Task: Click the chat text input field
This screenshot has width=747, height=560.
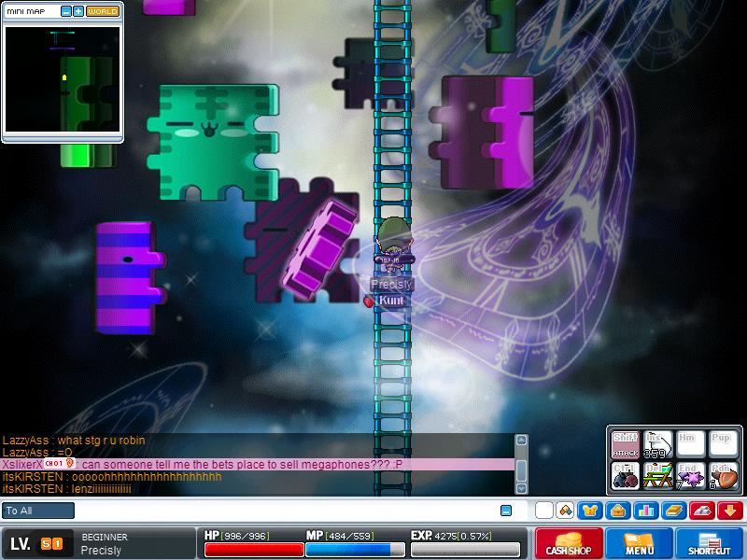Action: coord(286,511)
